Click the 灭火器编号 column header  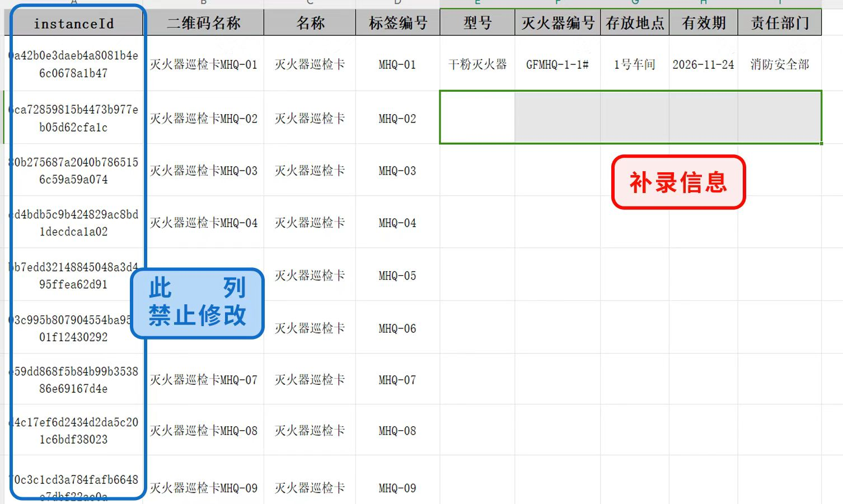[x=557, y=22]
